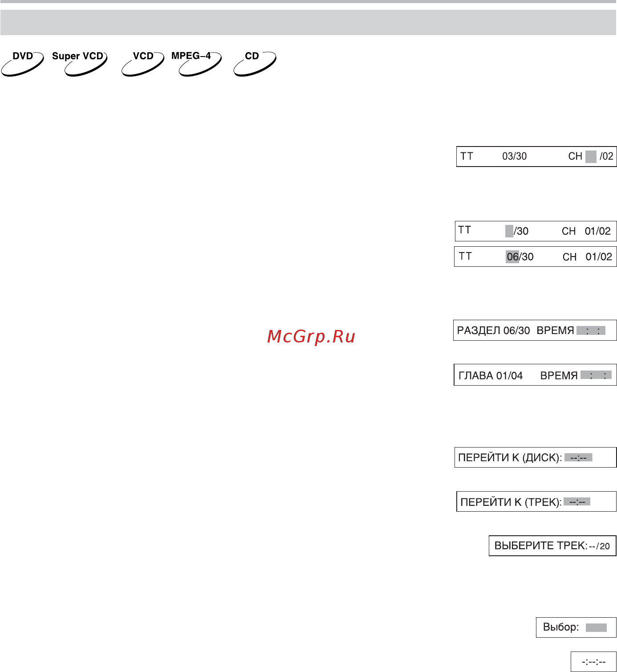Click the РАЗДЕЛ 06/30 label

click(x=493, y=330)
